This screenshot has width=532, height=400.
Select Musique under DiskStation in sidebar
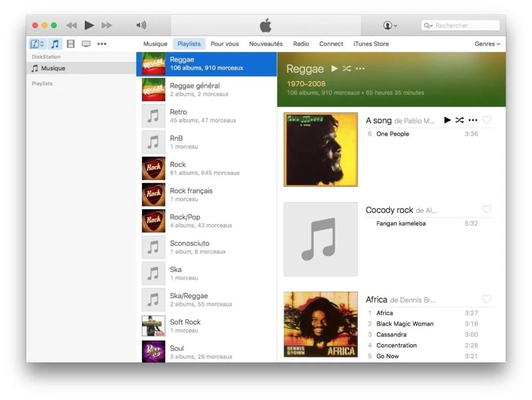tap(81, 68)
